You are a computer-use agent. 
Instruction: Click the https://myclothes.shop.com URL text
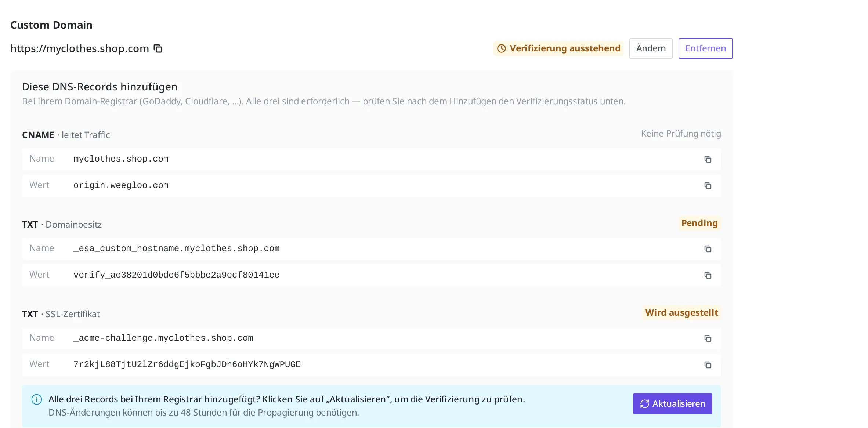coord(80,48)
